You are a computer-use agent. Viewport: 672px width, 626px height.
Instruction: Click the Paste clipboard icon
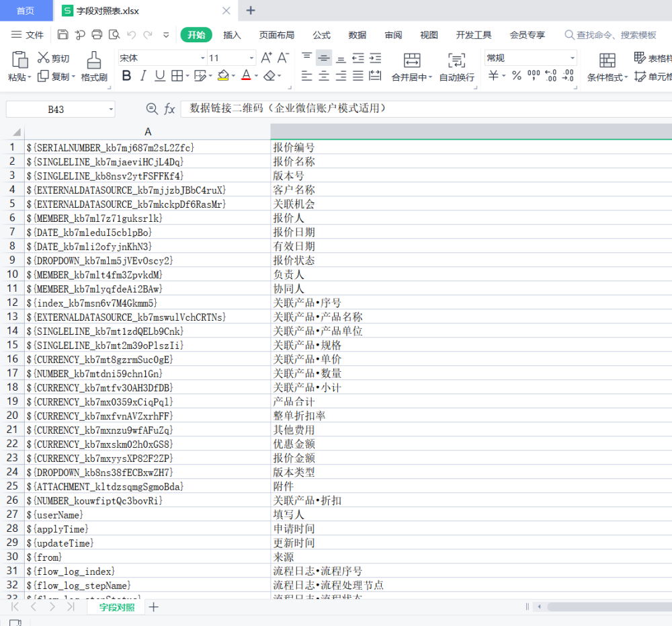pyautogui.click(x=19, y=60)
